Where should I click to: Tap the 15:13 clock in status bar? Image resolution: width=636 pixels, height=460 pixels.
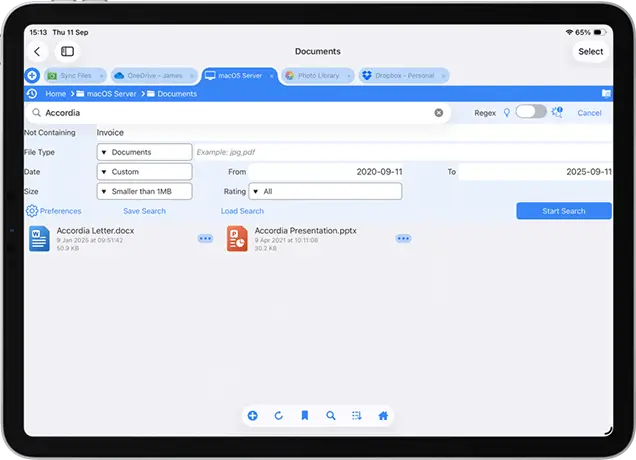tap(38, 32)
